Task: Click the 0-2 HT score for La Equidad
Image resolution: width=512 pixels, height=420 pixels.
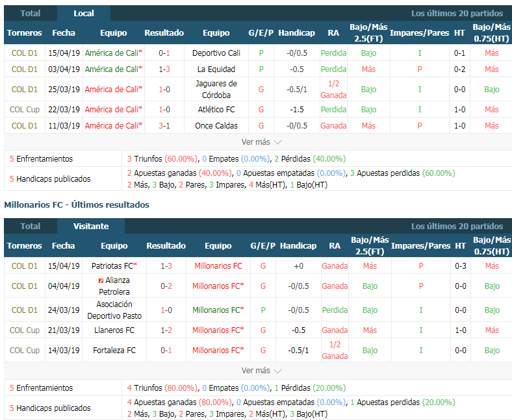Action: 459,69
